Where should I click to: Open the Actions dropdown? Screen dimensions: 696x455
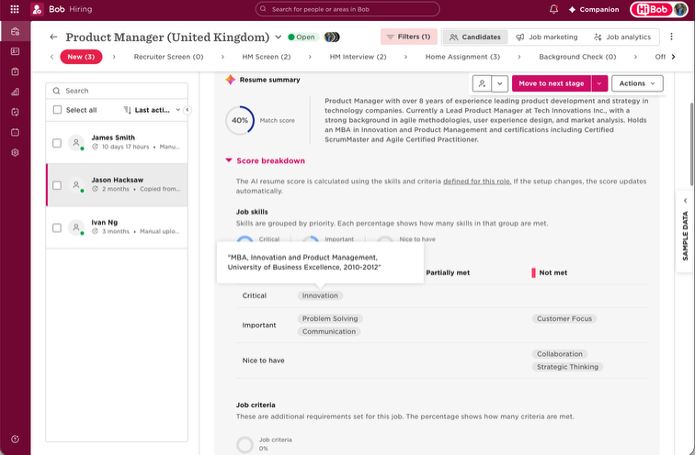click(x=637, y=83)
